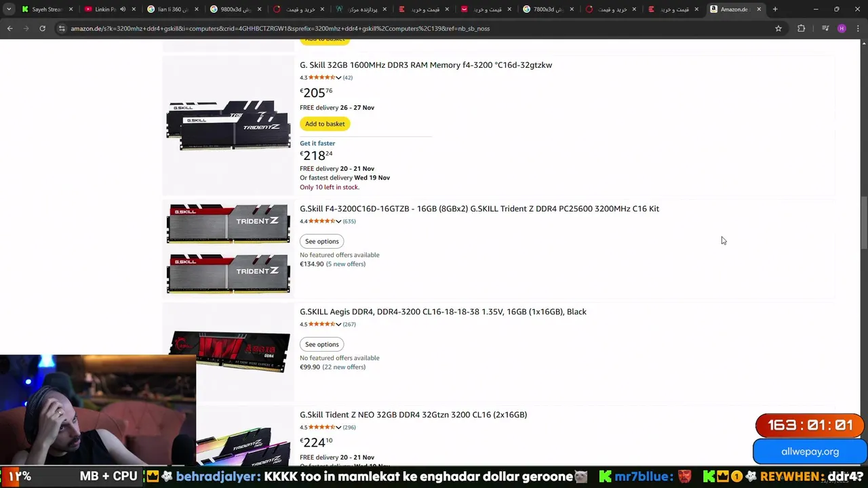Mute the audio icon on Linkin Park tab
This screenshot has height=488, width=868.
123,9
